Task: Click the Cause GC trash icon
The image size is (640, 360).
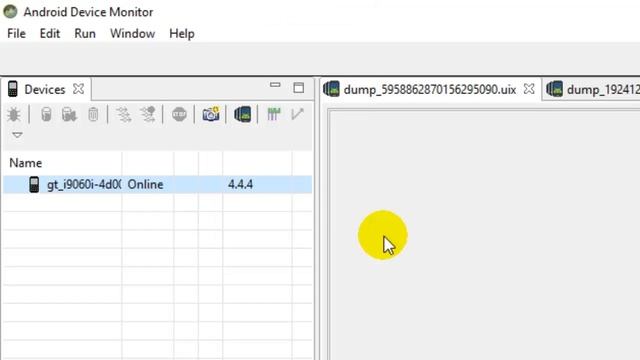Action: [93, 115]
